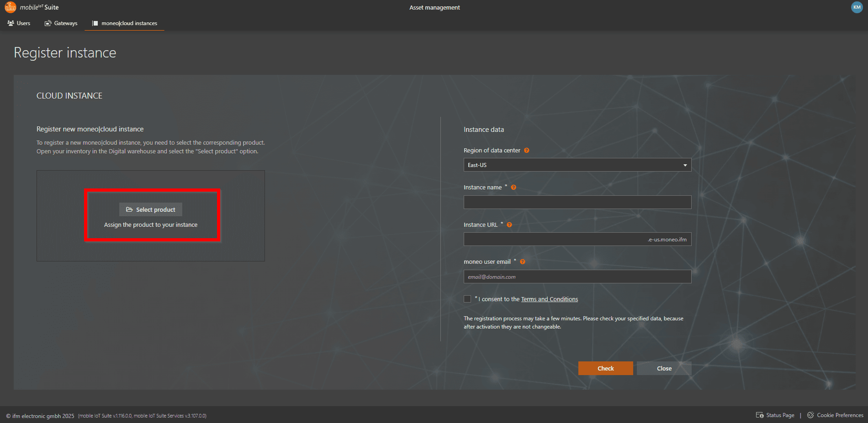Screen dimensions: 868x423
Task: Close the register instance form
Action: click(664, 368)
